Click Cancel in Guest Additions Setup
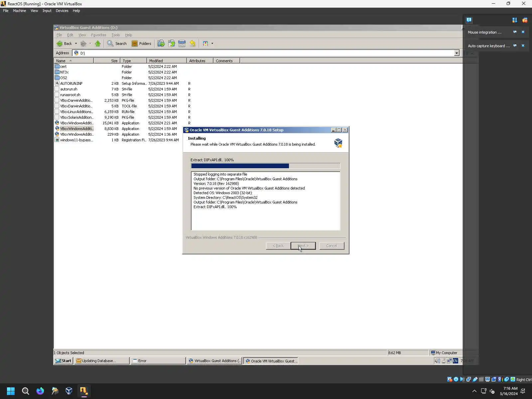Image resolution: width=532 pixels, height=399 pixels. 332,246
